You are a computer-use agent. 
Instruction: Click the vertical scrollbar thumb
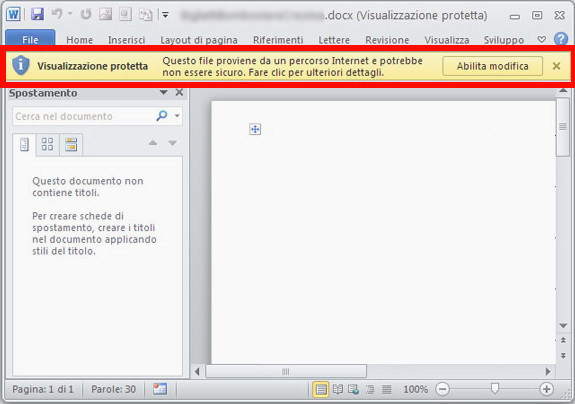[x=563, y=127]
